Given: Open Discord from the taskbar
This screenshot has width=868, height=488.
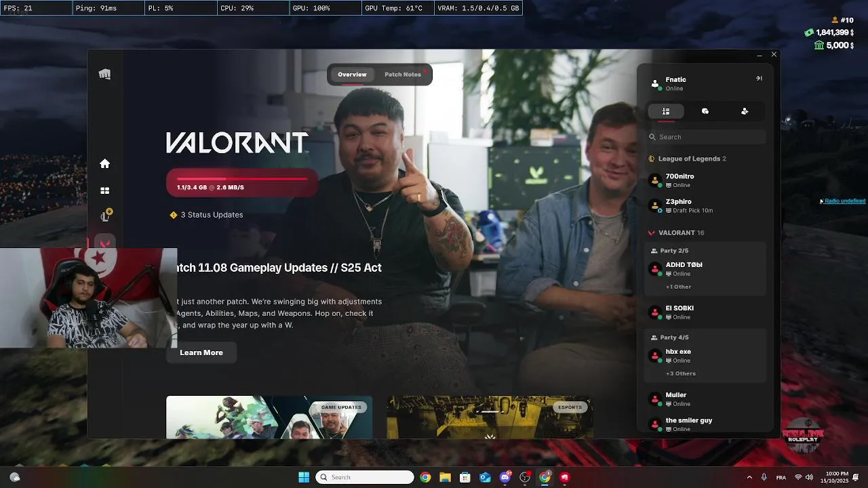Looking at the screenshot, I should [x=505, y=477].
